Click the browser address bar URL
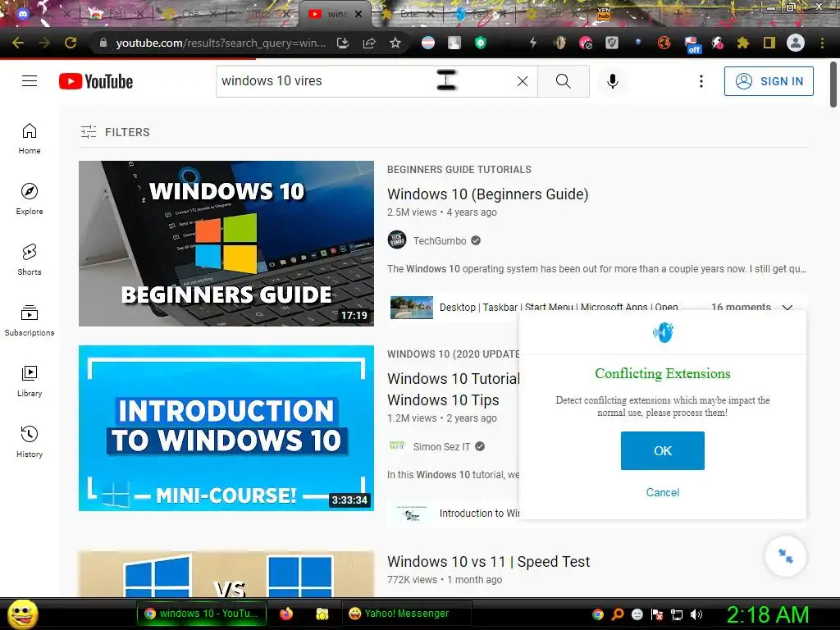This screenshot has width=840, height=630. coord(220,43)
